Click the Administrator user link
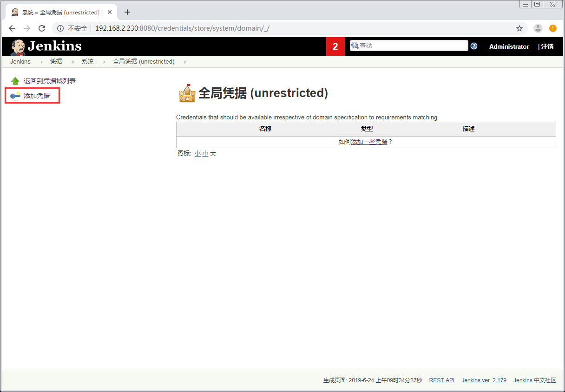The image size is (565, 392). [509, 46]
